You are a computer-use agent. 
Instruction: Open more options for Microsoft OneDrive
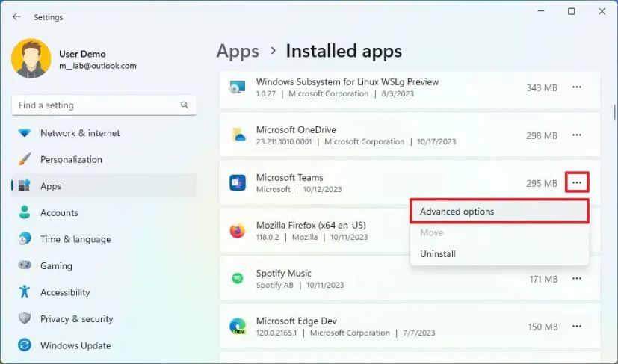point(577,135)
